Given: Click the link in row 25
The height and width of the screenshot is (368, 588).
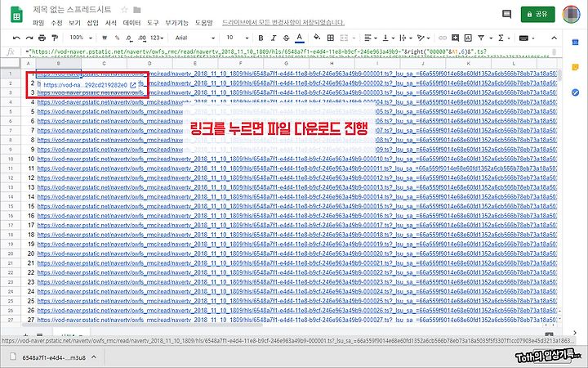Looking at the screenshot, I should coord(297,301).
